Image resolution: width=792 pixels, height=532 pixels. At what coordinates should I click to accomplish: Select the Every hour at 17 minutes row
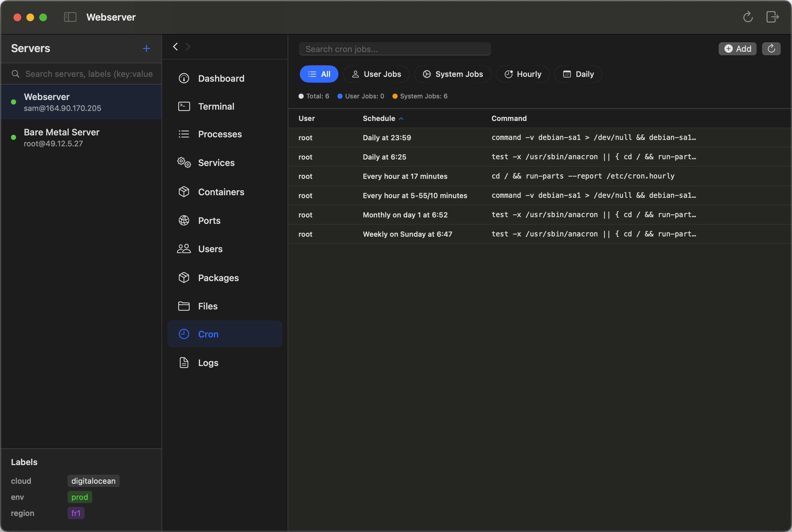tap(539, 176)
